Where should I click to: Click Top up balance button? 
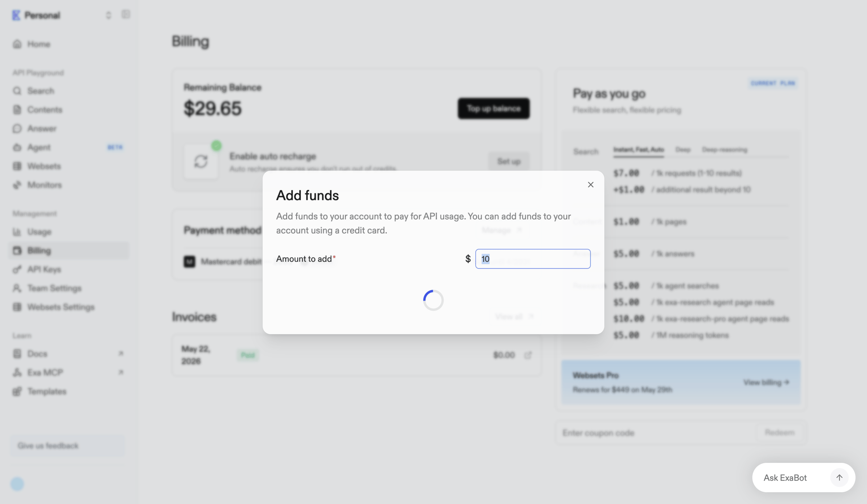(493, 108)
